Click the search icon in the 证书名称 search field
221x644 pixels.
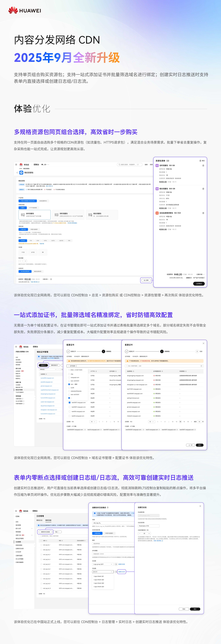[69, 366]
